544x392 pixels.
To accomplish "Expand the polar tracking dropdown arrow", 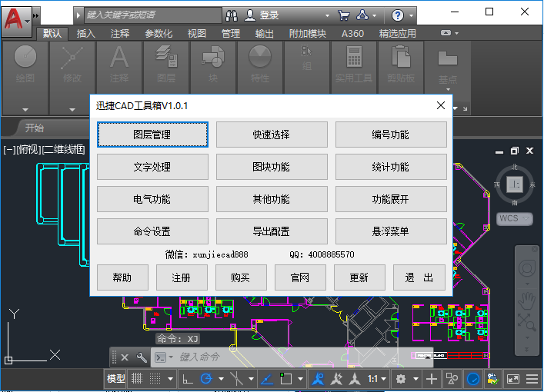I will (x=221, y=379).
